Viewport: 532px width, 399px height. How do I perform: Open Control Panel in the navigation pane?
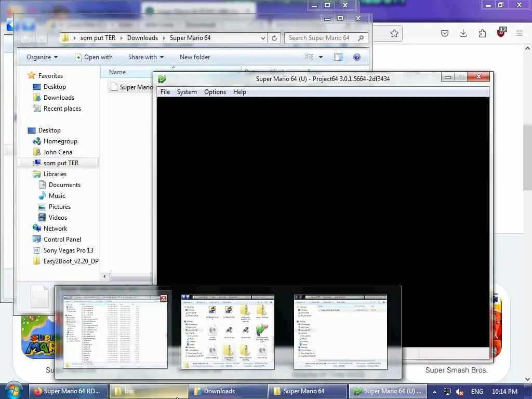pos(62,239)
